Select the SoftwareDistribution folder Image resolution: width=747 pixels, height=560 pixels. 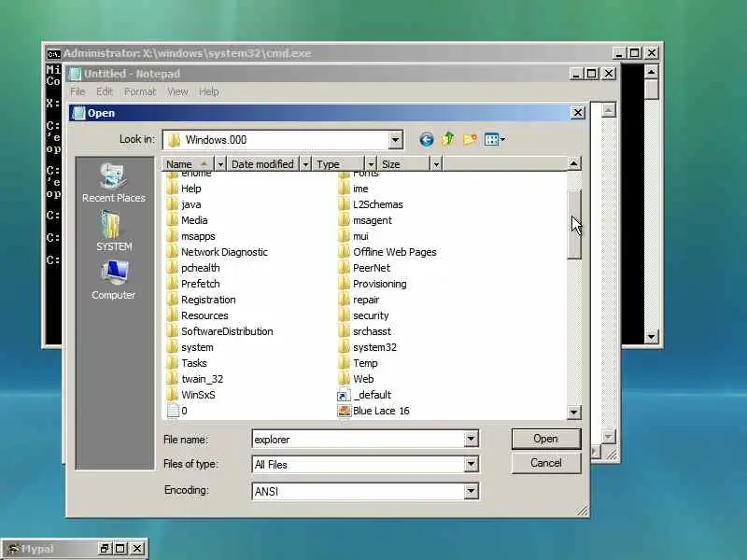coord(220,331)
